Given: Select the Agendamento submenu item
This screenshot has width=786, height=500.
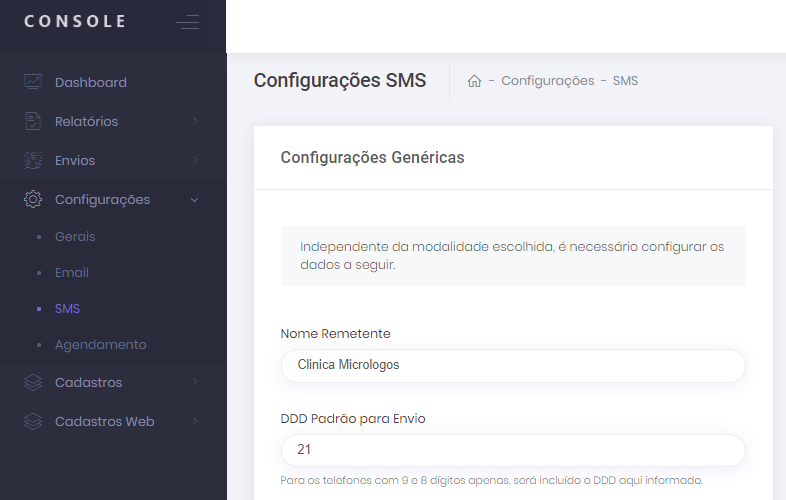Looking at the screenshot, I should [100, 344].
